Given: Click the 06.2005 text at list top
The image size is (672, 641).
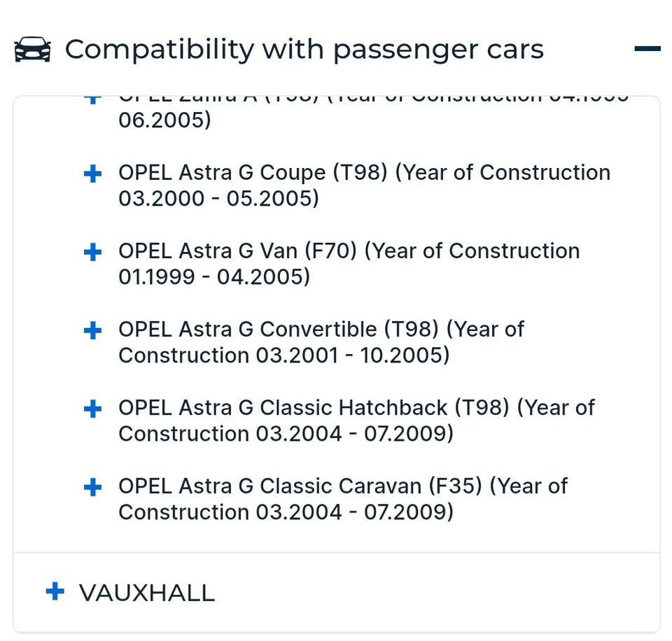Looking at the screenshot, I should coord(164,121).
